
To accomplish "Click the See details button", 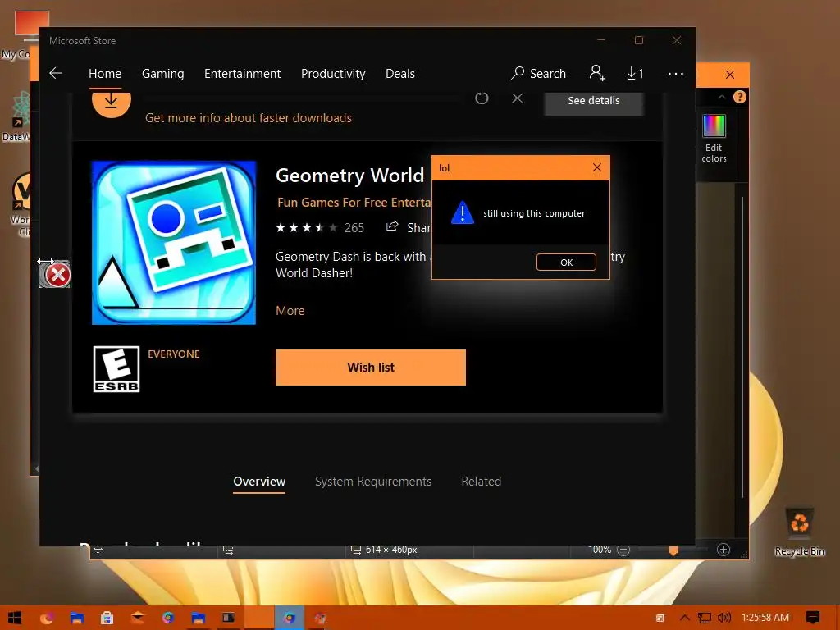I will tap(594, 102).
